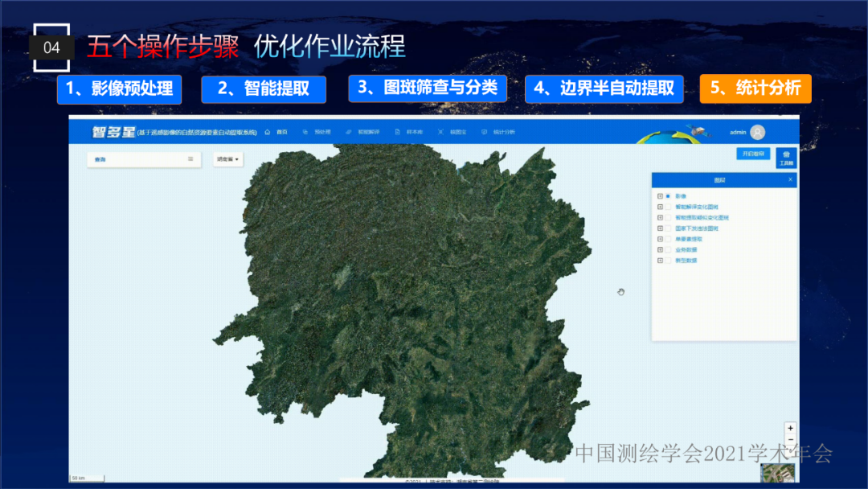Screen dimensions: 868x489
Task: Expand the 影像 layer tree node
Action: point(660,196)
